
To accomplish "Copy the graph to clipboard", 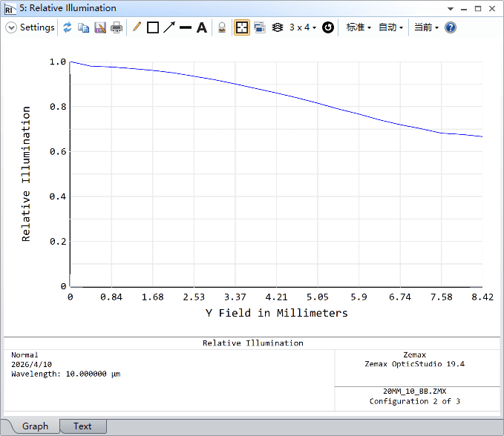I will tap(84, 27).
